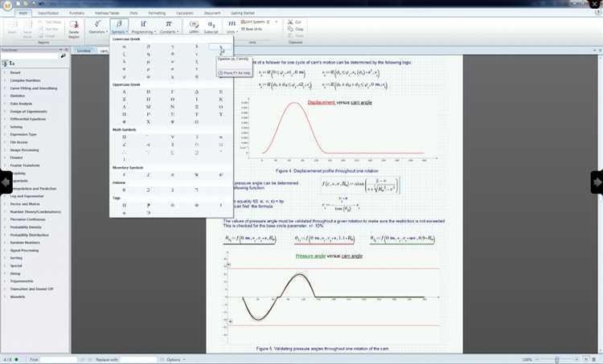Select the Image Processing category
This screenshot has width=603, height=364.
point(24,150)
